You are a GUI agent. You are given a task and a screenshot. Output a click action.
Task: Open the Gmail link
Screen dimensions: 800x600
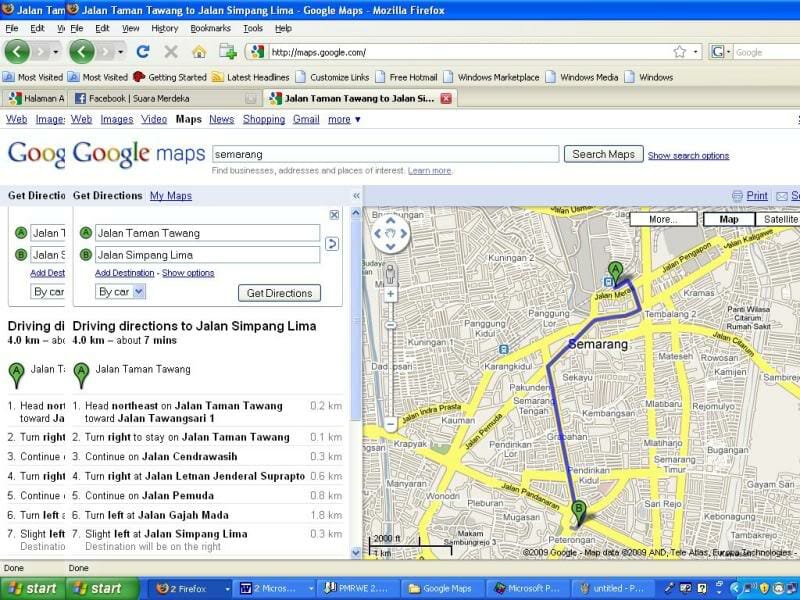point(306,119)
